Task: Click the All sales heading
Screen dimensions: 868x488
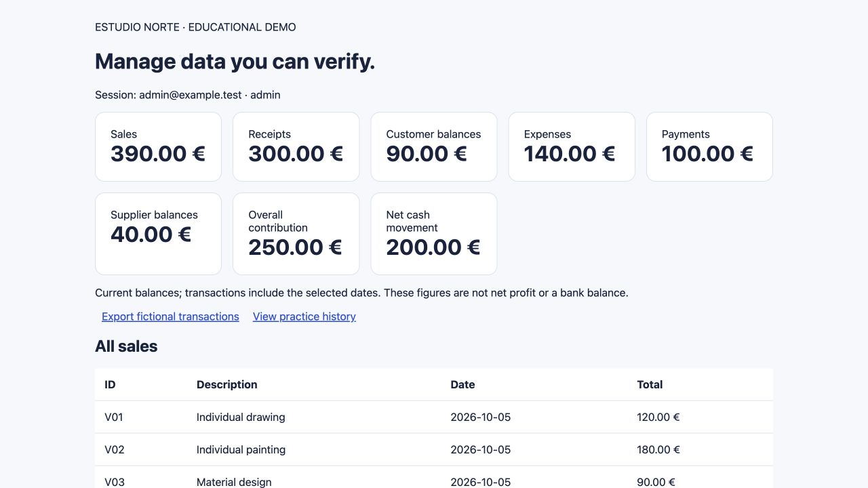Action: click(126, 346)
